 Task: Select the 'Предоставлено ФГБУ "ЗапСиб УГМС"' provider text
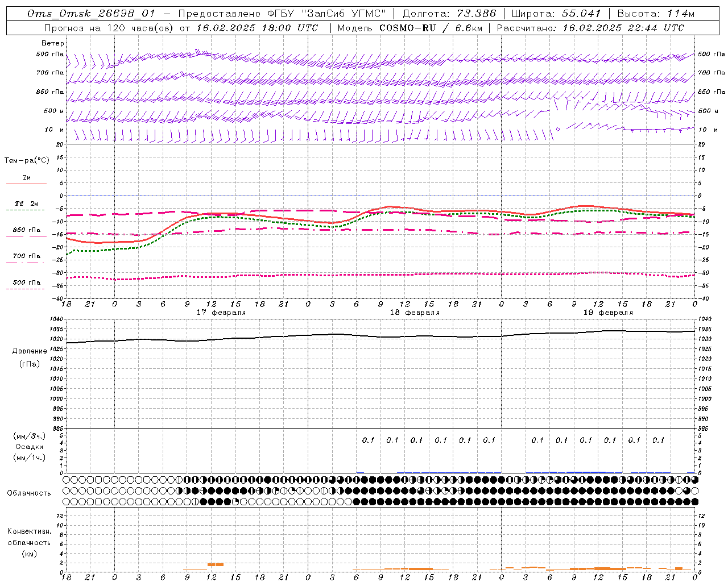282,14
